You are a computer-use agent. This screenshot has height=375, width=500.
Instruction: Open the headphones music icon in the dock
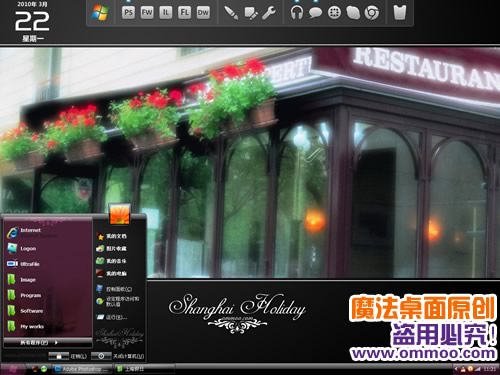(296, 13)
